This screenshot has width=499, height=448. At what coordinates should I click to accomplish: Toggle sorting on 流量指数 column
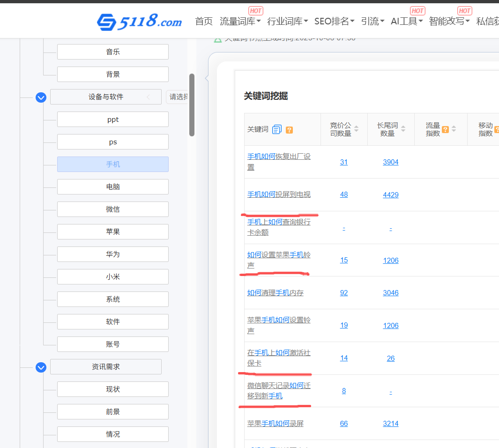pyautogui.click(x=453, y=129)
